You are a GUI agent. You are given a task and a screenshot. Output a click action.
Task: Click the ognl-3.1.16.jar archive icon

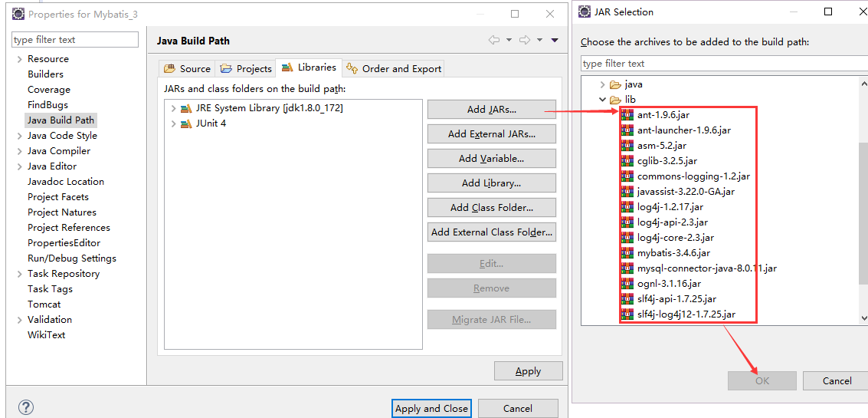(x=627, y=284)
